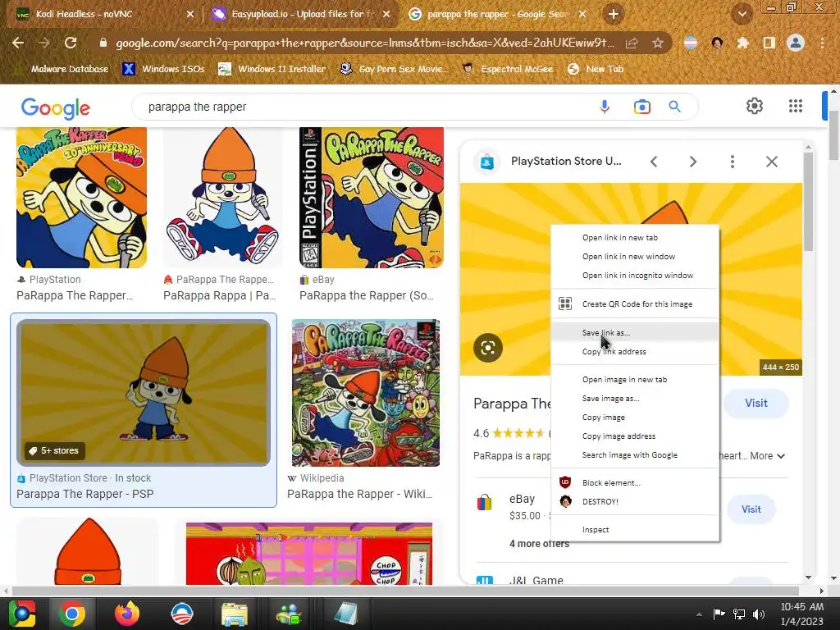Screen dimensions: 840x630
Task: Select Open link in new window
Action: (x=636, y=257)
